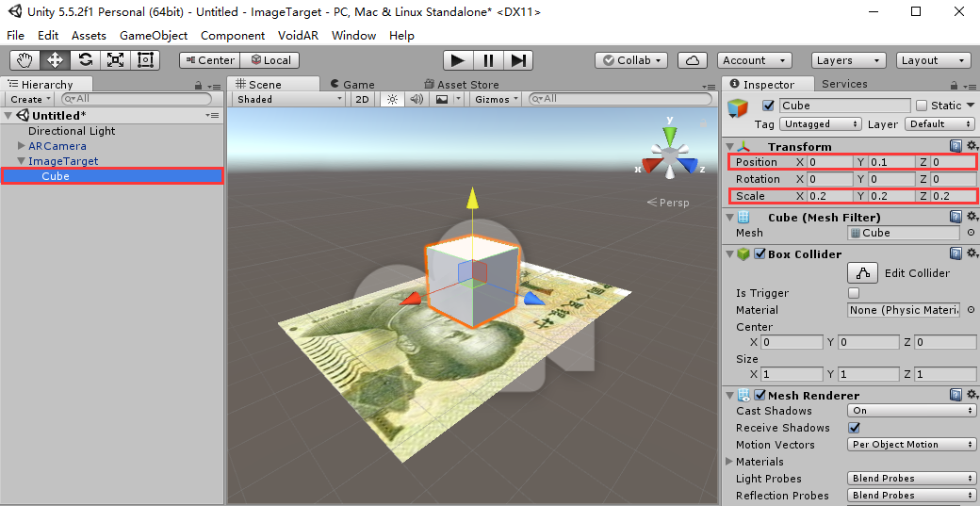Open the Tag Untagged dropdown
This screenshot has height=506, width=980.
click(x=821, y=123)
